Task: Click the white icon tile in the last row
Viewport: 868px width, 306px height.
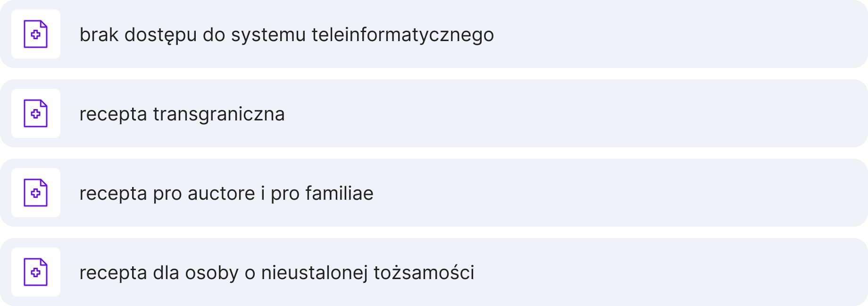Action: (36, 272)
